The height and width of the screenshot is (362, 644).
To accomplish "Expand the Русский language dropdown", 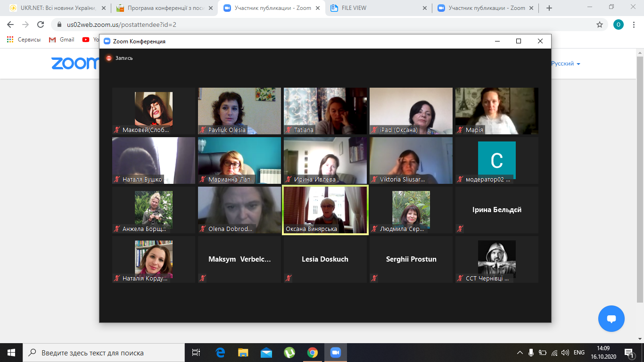I will pos(566,64).
